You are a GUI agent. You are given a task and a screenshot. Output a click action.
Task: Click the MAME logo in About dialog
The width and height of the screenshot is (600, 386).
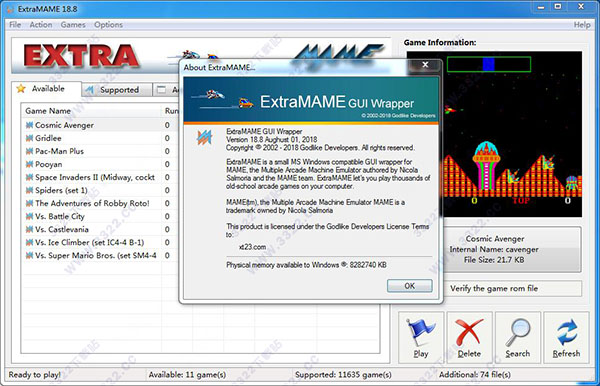pyautogui.click(x=204, y=137)
